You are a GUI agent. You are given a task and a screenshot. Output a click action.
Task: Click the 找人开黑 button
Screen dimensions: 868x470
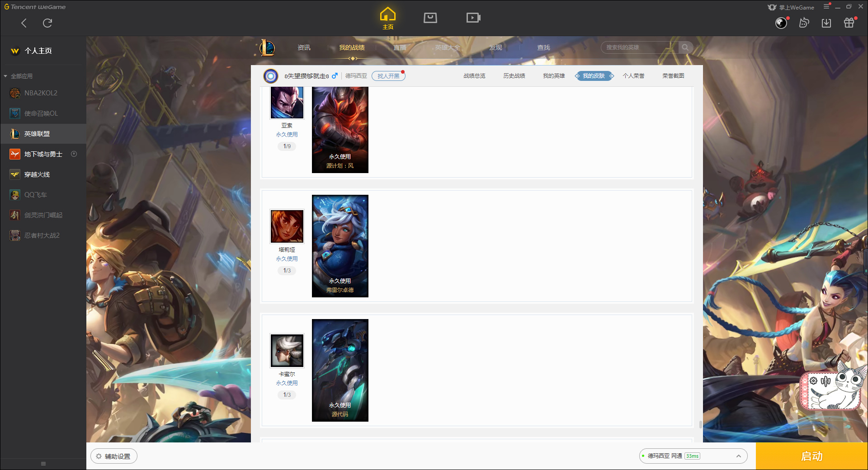point(388,76)
